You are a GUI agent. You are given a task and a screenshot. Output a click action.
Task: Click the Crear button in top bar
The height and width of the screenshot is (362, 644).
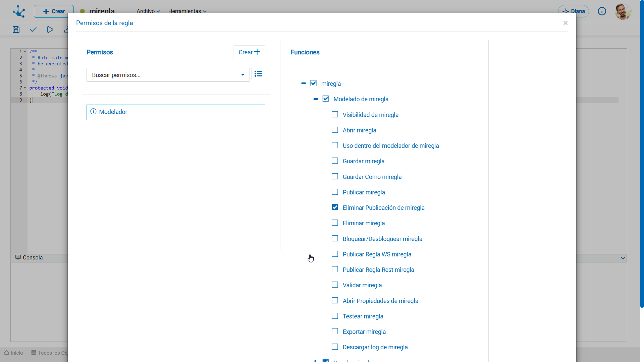[54, 11]
